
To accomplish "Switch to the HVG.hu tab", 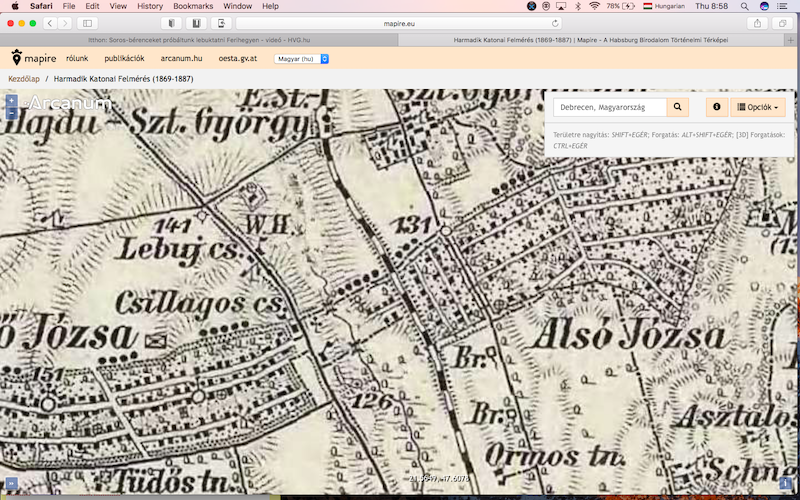I will click(x=199, y=40).
